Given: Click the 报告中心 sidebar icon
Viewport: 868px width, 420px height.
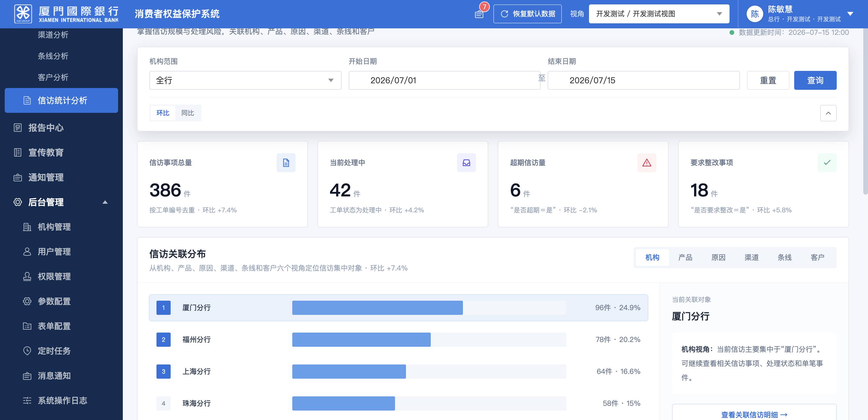Looking at the screenshot, I should pyautogui.click(x=17, y=128).
